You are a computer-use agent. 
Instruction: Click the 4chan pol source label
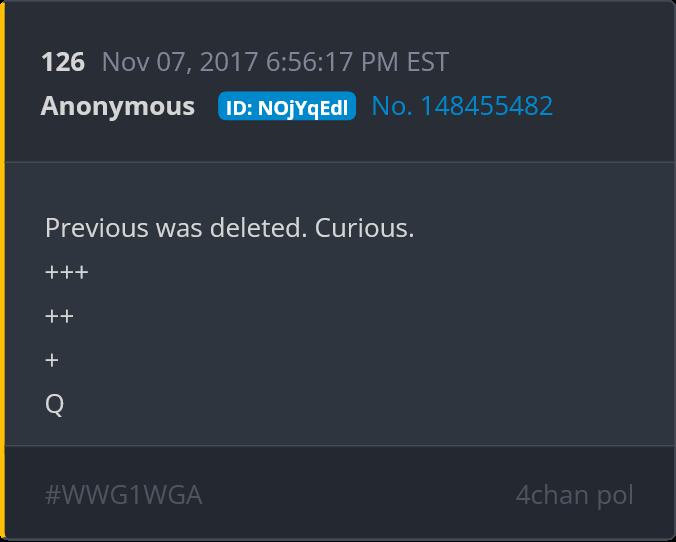pyautogui.click(x=574, y=495)
